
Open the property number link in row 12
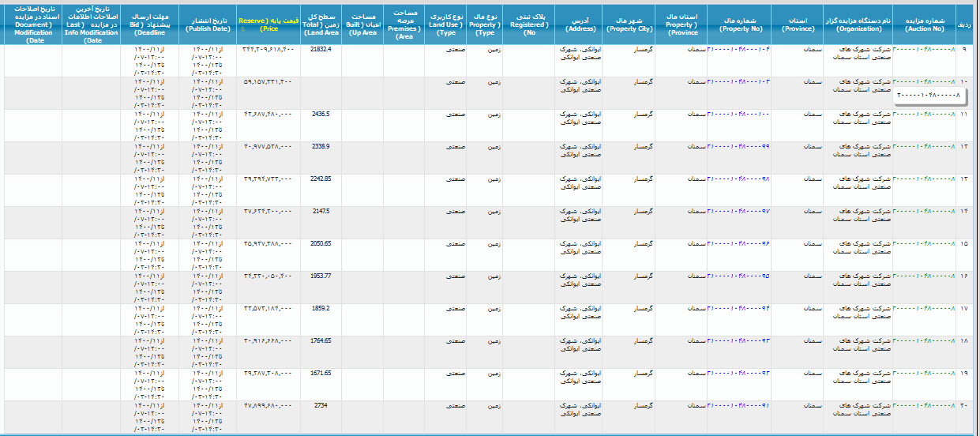point(738,147)
